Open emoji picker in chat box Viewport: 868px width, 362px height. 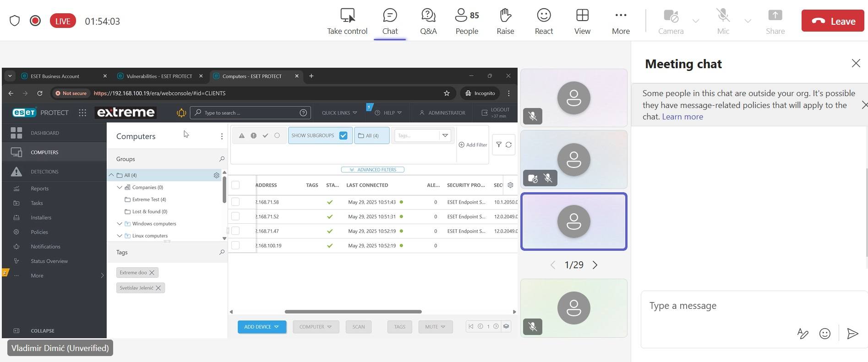(x=824, y=334)
